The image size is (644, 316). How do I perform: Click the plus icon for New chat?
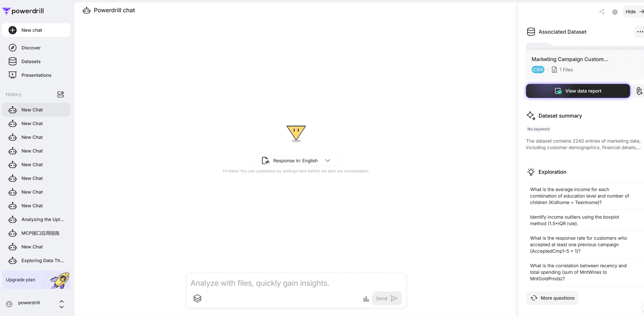13,30
